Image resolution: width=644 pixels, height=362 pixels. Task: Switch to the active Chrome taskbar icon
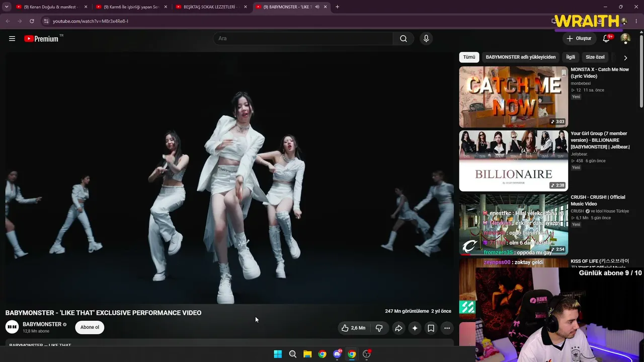point(352,354)
